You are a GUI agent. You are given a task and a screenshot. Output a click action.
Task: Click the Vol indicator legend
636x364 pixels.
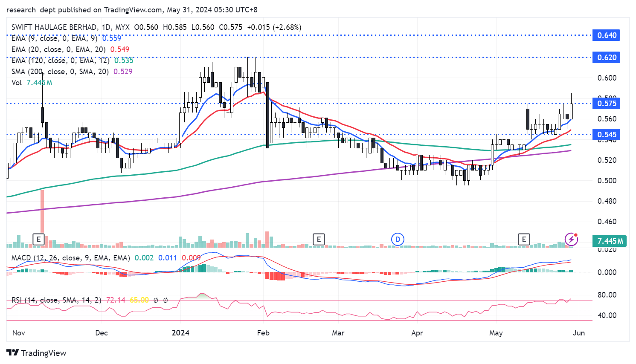point(17,83)
